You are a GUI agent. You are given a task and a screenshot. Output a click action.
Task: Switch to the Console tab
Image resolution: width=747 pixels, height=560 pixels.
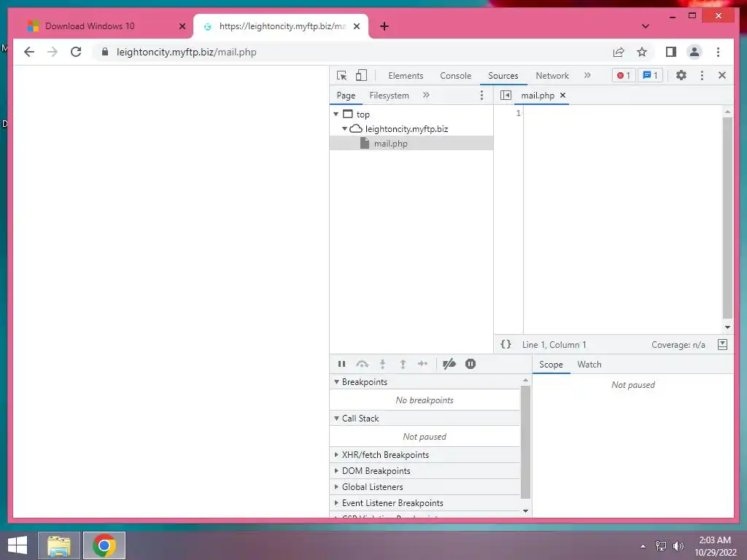455,76
